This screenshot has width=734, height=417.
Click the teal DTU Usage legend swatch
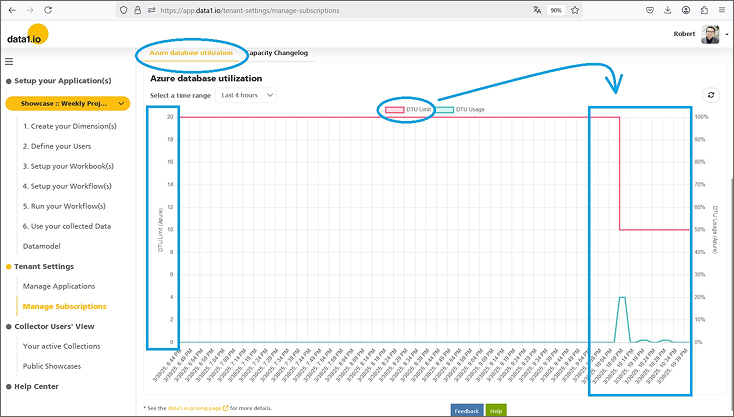coord(444,110)
